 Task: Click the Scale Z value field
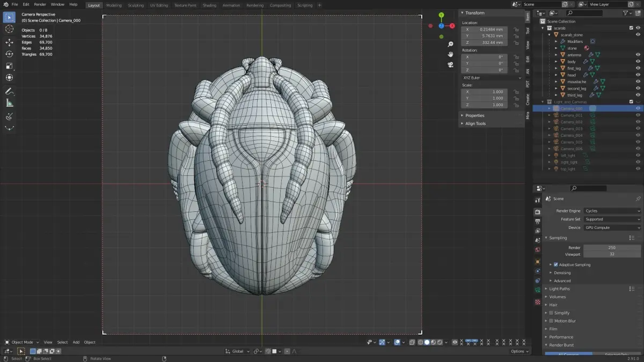[485, 105]
